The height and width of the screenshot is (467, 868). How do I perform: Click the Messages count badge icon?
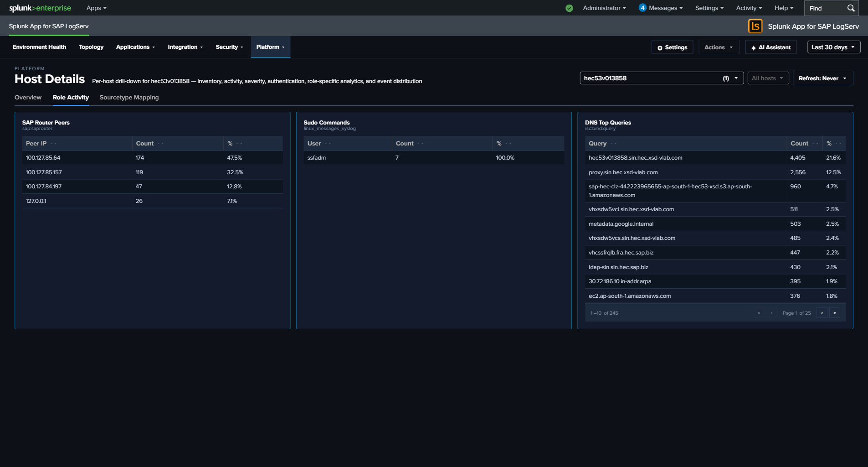tap(642, 8)
